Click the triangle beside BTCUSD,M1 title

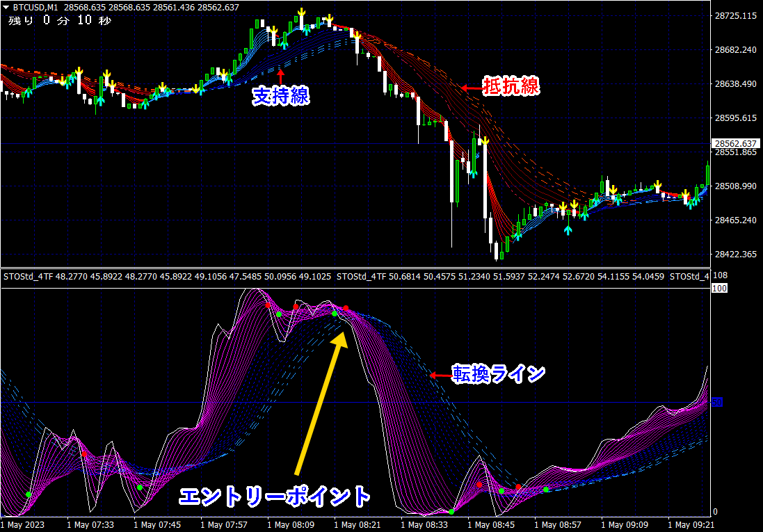pos(6,7)
